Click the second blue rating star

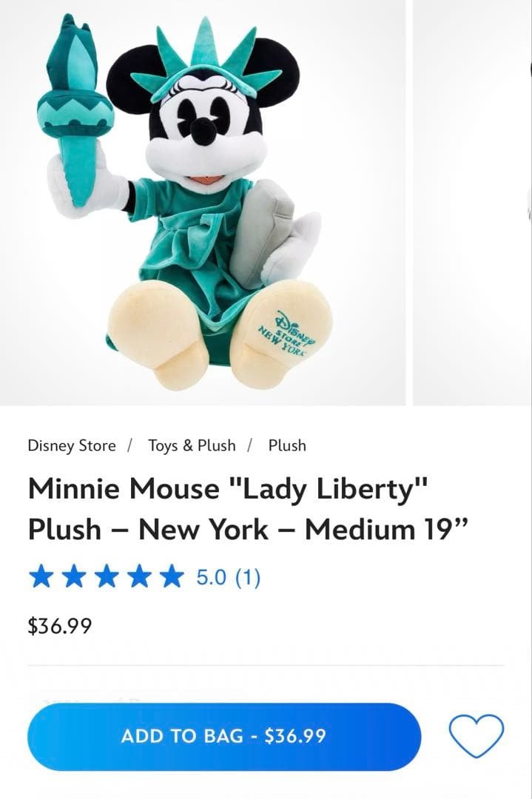pyautogui.click(x=74, y=577)
